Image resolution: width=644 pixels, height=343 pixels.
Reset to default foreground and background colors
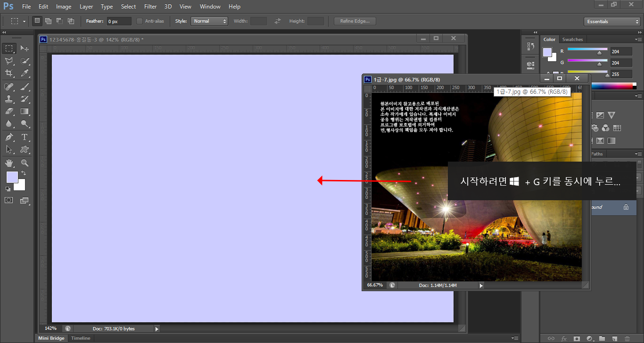[x=8, y=188]
